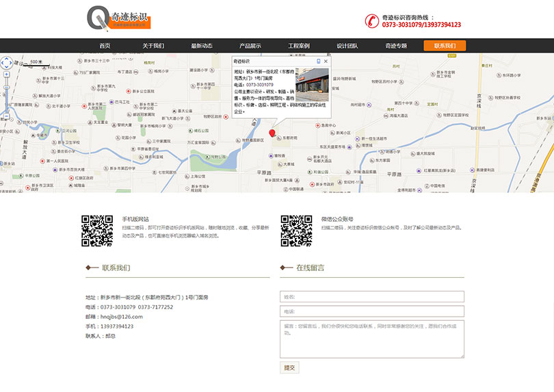Close the 奇迹标识 map info popup

[326, 62]
